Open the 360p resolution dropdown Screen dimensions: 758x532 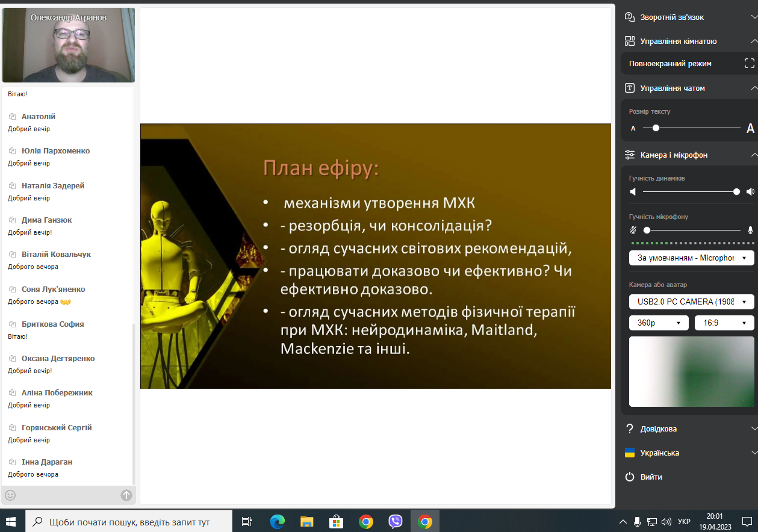click(659, 323)
